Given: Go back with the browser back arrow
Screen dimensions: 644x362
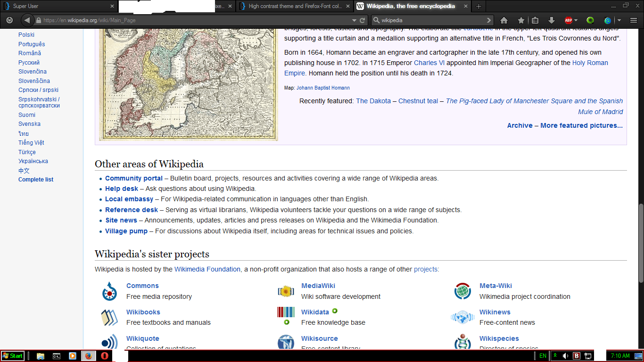Looking at the screenshot, I should [27, 20].
